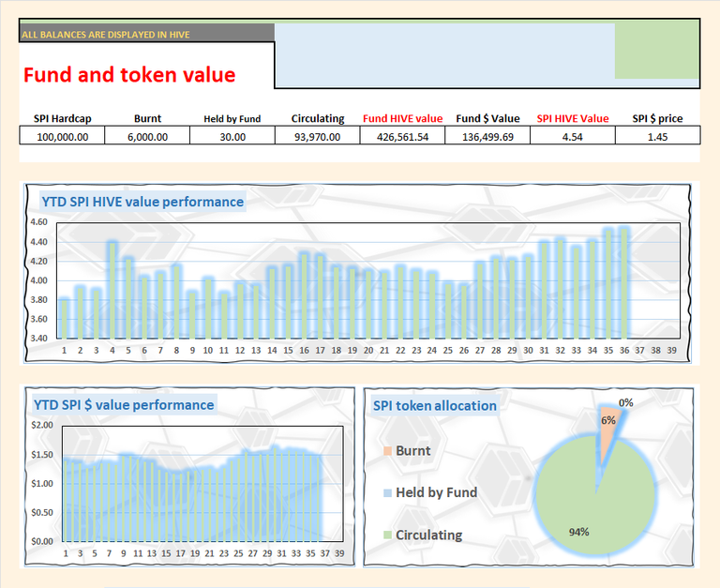Click the Burnt legend color swatch
This screenshot has height=588, width=720.
(x=387, y=451)
